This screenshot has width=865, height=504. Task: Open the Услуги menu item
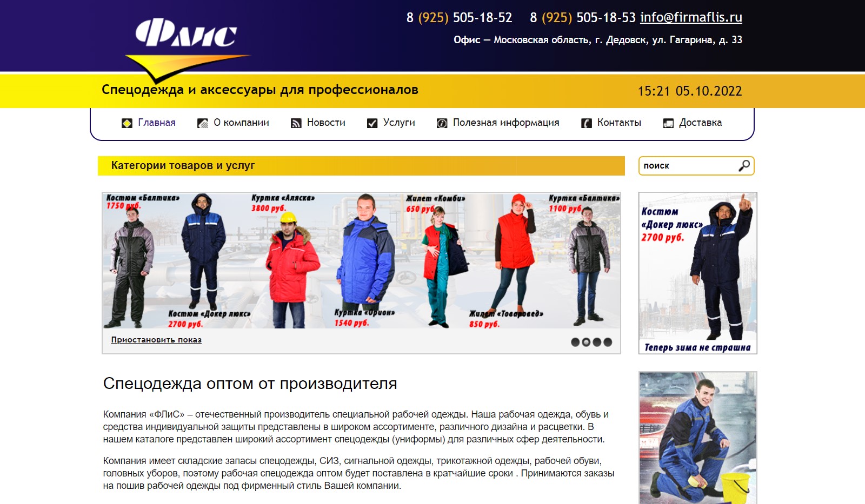[399, 123]
